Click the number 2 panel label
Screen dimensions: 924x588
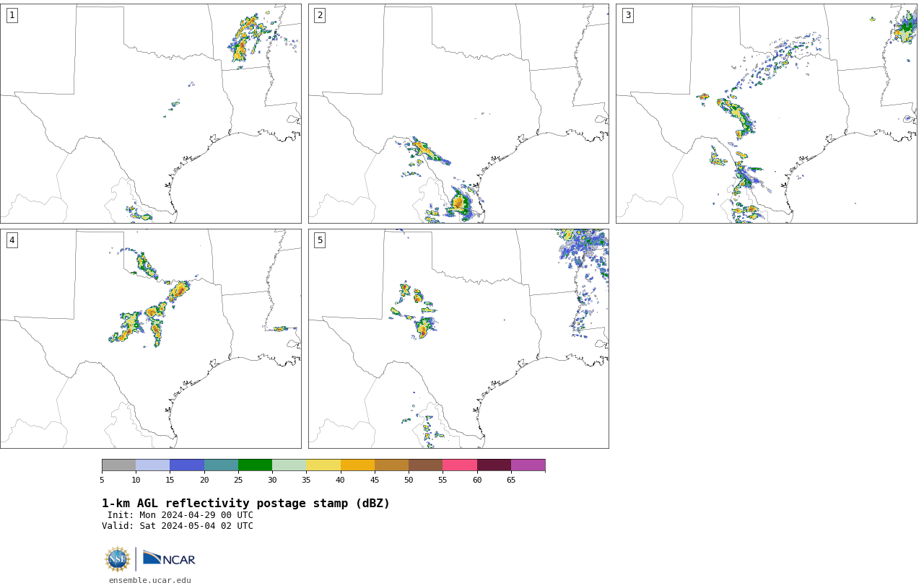click(x=320, y=15)
